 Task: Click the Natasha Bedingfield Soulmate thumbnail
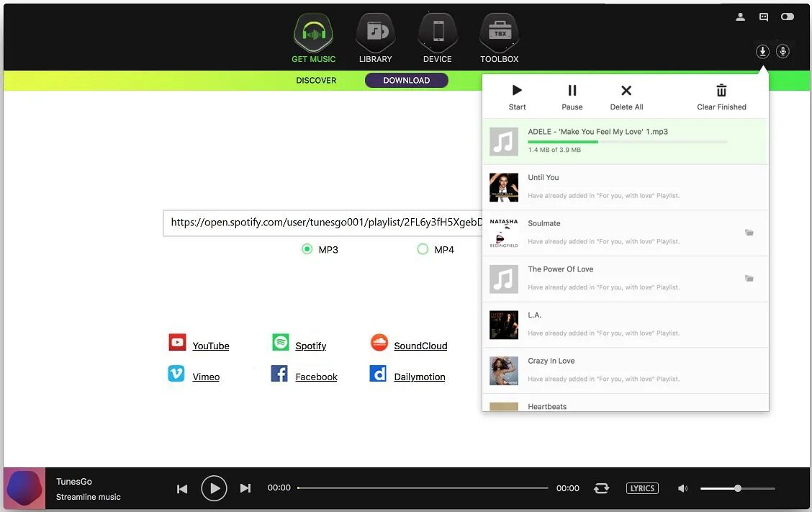(504, 233)
